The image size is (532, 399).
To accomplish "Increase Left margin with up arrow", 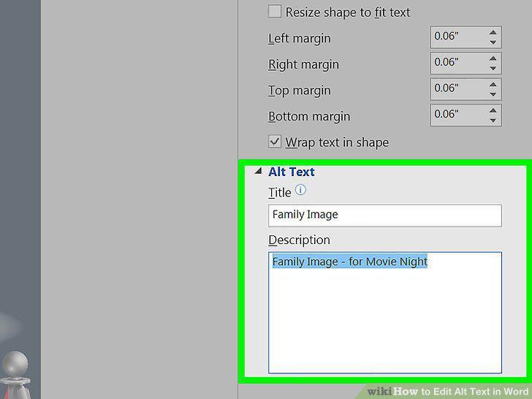I will [x=493, y=32].
